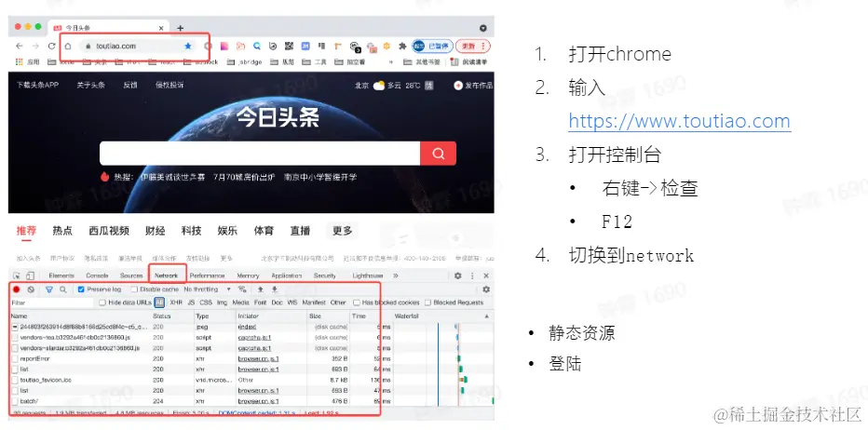Open DevTools three-dot menu
The height and width of the screenshot is (430, 868).
click(472, 275)
